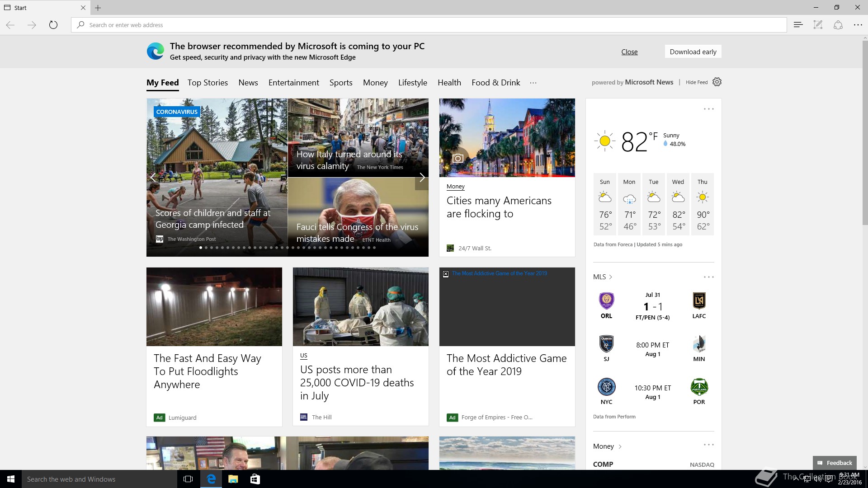Image resolution: width=868 pixels, height=488 pixels.
Task: Show previous carousel slide arrow
Action: pos(153,178)
